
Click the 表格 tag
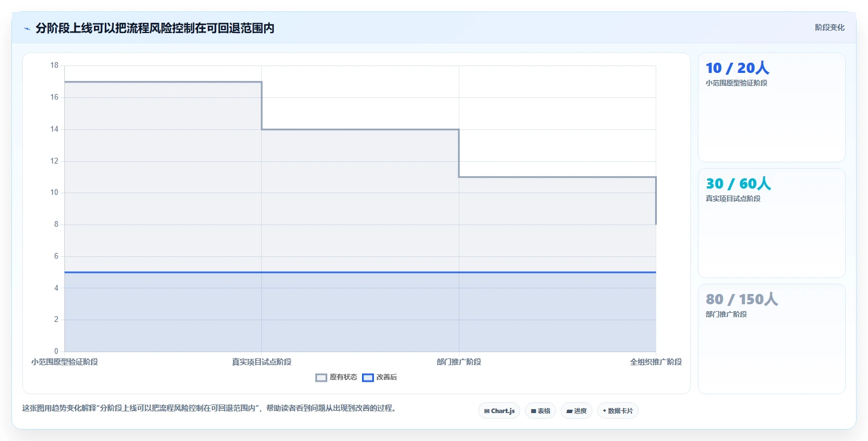coord(540,411)
